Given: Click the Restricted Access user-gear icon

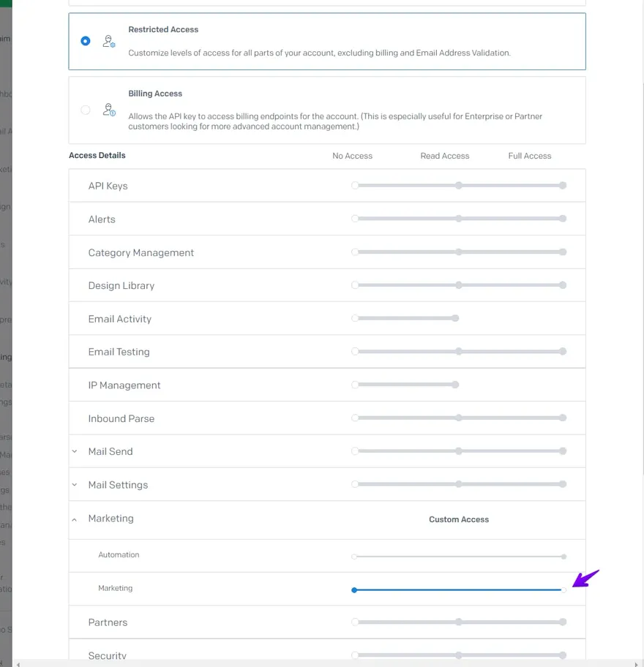Looking at the screenshot, I should click(x=109, y=42).
